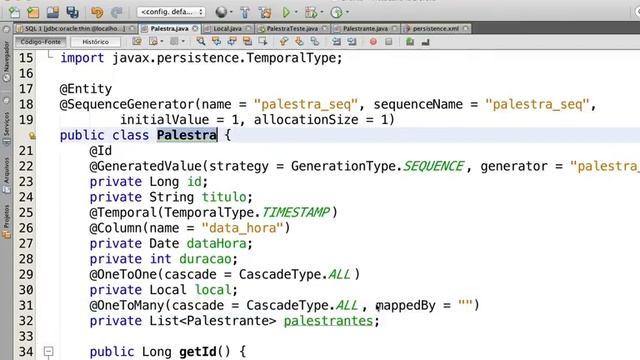Click Shift Line Left icon
Viewport: 640px width, 360px height.
336,42
